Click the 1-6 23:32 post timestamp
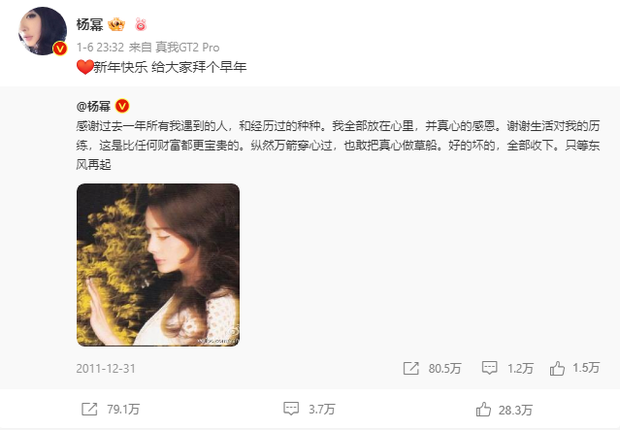Image resolution: width=620 pixels, height=430 pixels. coord(100,47)
